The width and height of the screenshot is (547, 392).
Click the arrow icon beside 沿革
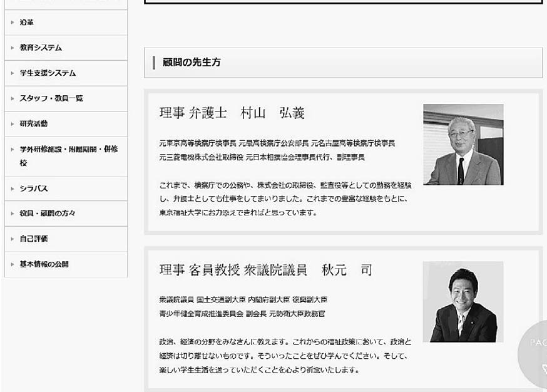[12, 23]
